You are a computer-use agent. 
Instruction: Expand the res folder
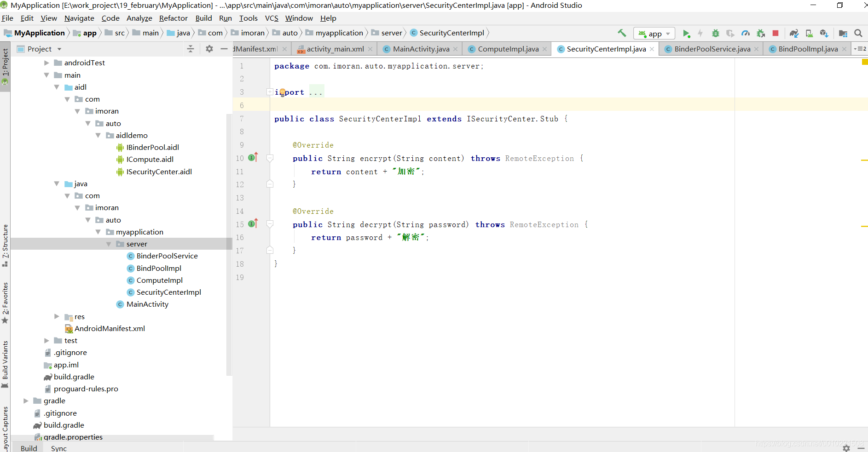pyautogui.click(x=57, y=316)
